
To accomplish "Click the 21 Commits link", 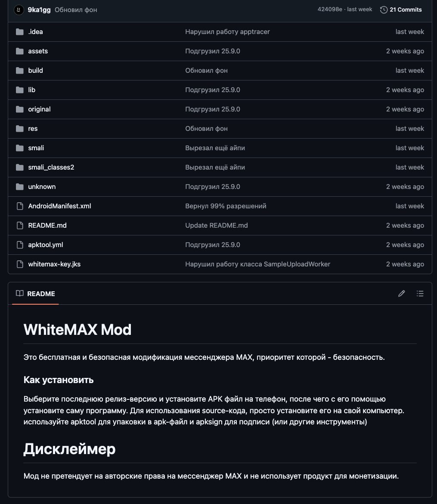I will click(405, 9).
